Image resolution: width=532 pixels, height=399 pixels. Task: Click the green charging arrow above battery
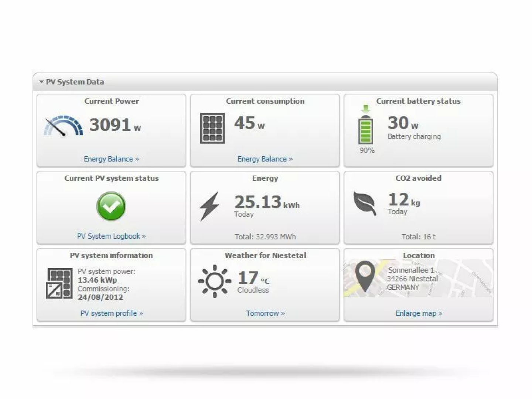point(366,109)
